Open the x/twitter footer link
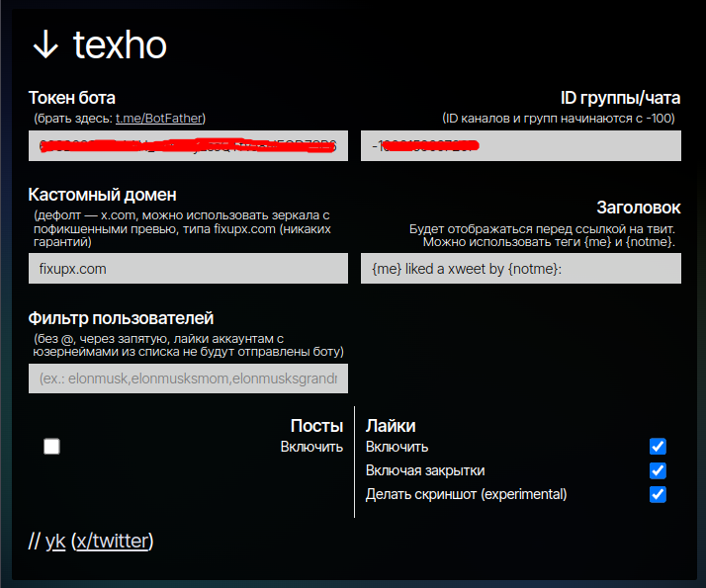Image resolution: width=706 pixels, height=588 pixels. click(112, 541)
